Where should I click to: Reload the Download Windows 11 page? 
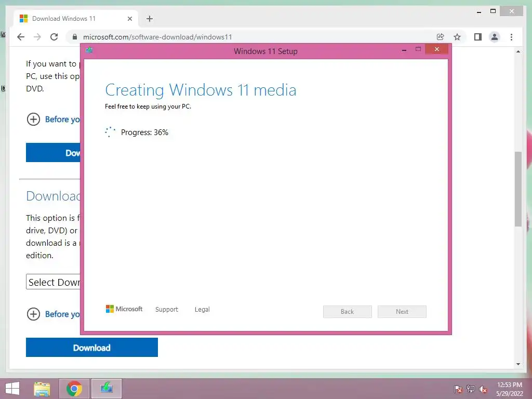tap(54, 37)
